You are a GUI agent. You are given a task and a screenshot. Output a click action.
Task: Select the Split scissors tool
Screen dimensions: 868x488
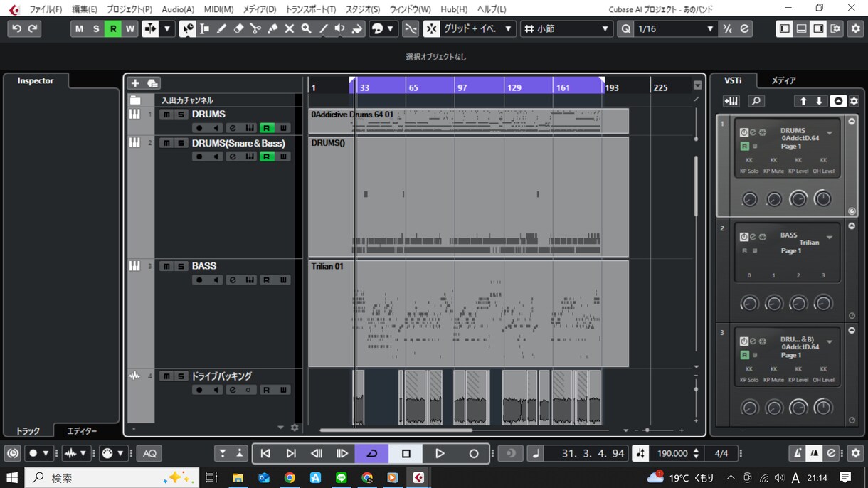tap(256, 28)
